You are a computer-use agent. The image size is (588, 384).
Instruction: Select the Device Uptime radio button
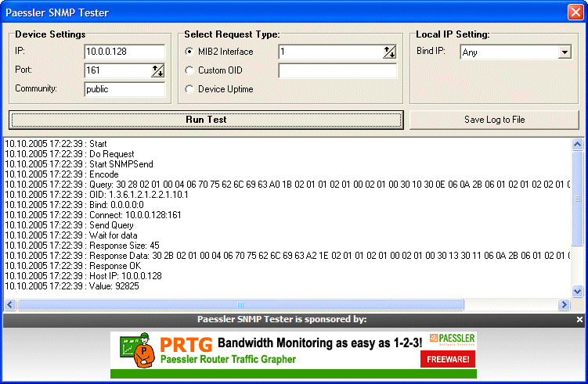pos(189,89)
